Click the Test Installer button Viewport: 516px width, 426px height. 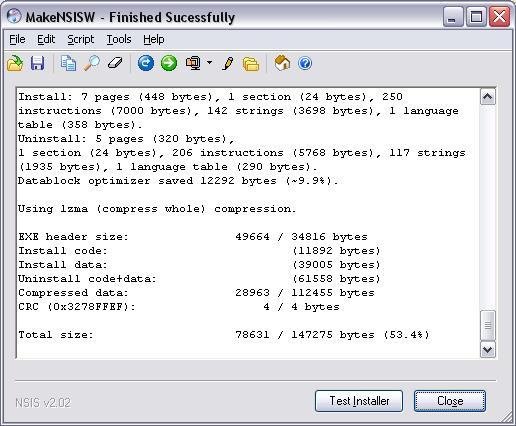tap(359, 401)
